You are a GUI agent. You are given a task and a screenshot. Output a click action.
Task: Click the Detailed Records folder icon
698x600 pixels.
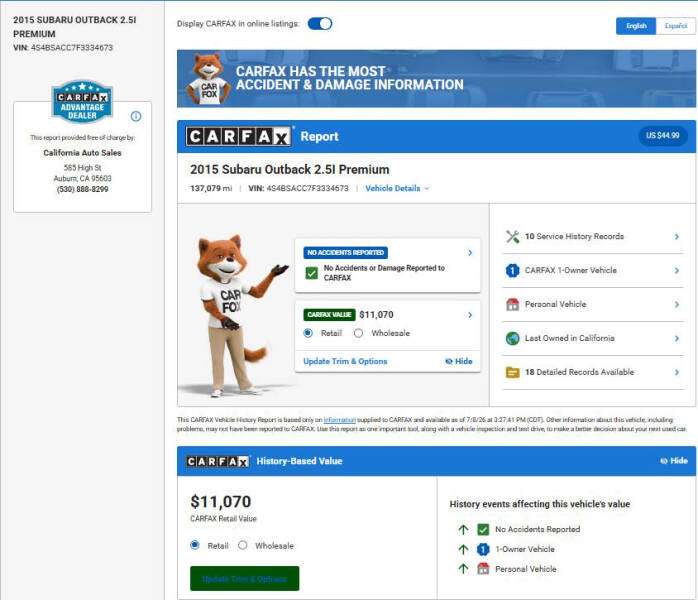pyautogui.click(x=512, y=372)
